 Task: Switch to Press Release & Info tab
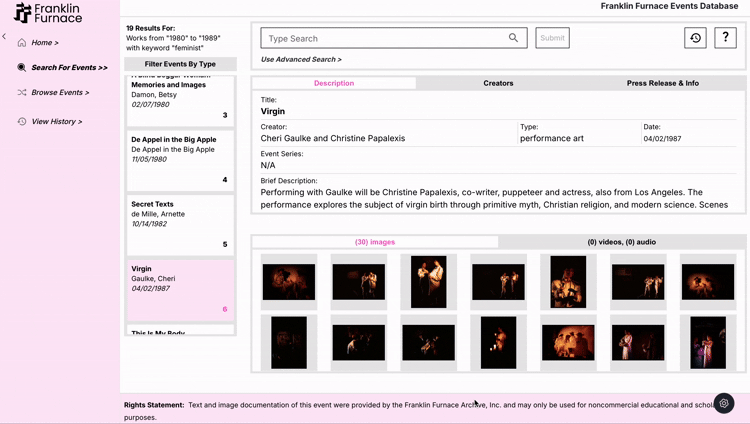pos(662,83)
